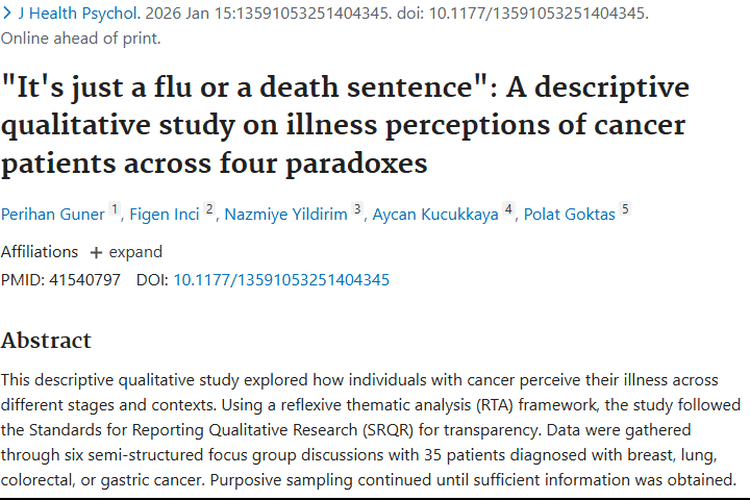750x500 pixels.
Task: Open author Polat Goktas's link
Action: [x=568, y=214]
